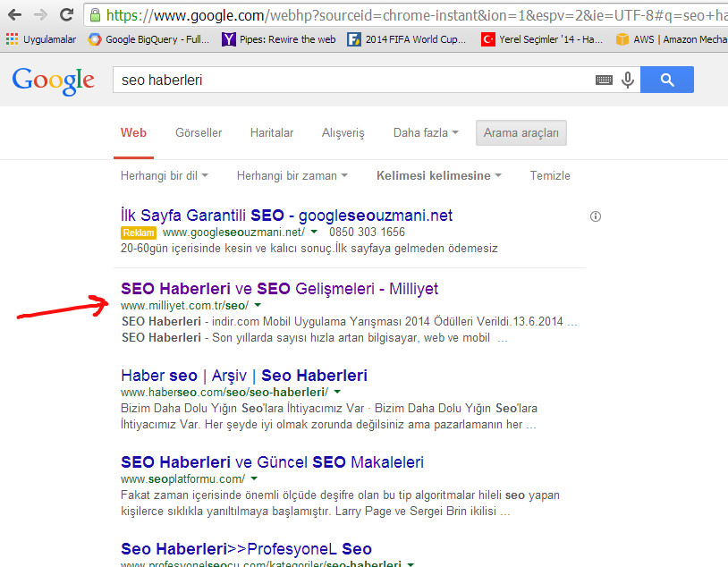Open the 2014 FIFA World Cup bookmark
This screenshot has width=728, height=567.
(407, 39)
